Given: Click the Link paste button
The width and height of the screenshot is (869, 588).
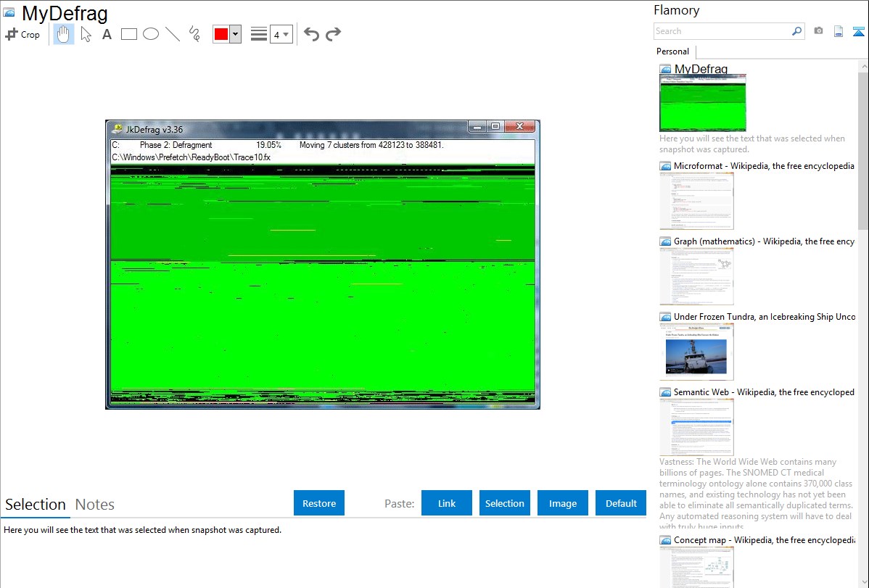Looking at the screenshot, I should point(447,503).
